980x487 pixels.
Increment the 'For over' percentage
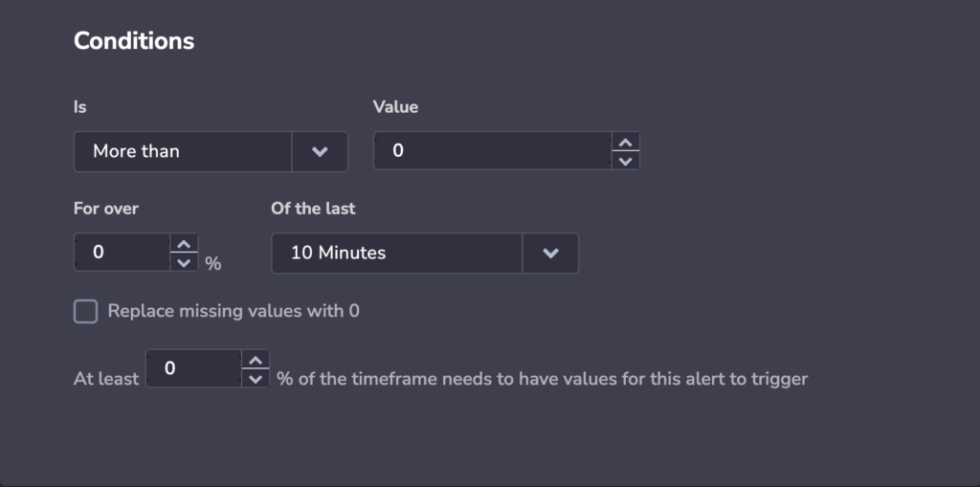coord(184,243)
